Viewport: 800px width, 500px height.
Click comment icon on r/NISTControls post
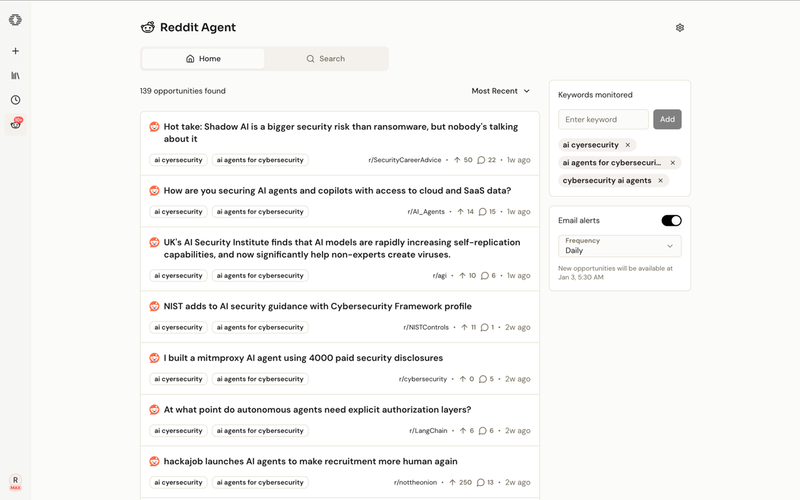tap(484, 327)
